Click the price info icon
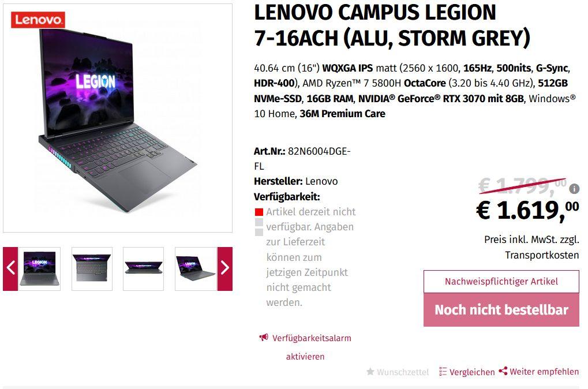Screen dimensions: 588x389 tap(574, 188)
